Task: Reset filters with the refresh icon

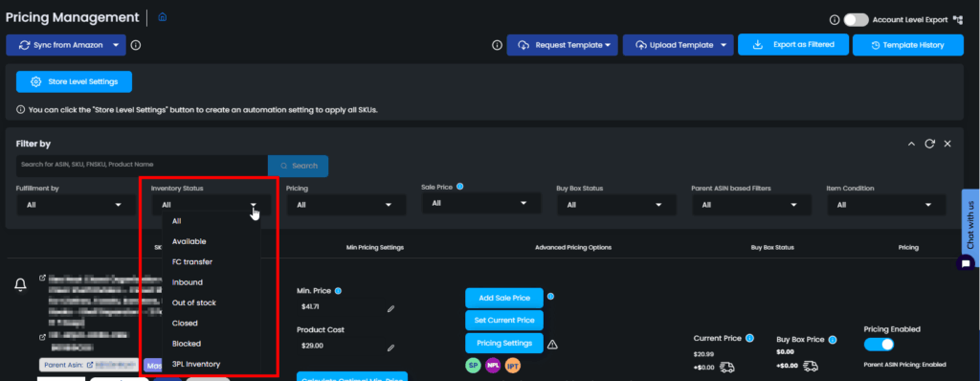Action: [x=930, y=144]
